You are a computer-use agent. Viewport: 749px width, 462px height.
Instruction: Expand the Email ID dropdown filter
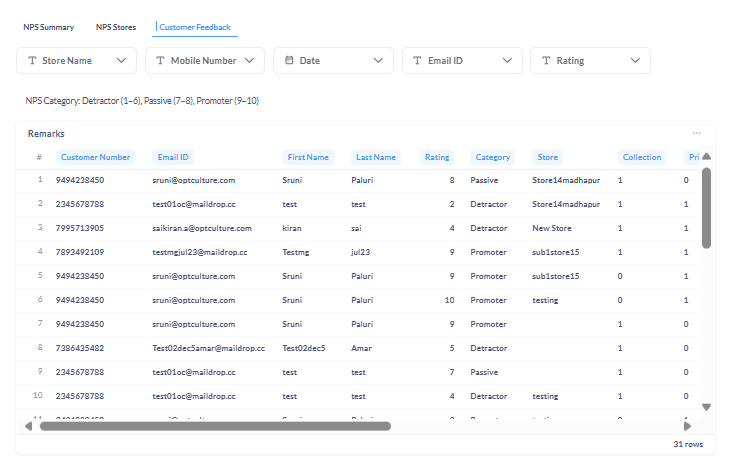click(507, 61)
